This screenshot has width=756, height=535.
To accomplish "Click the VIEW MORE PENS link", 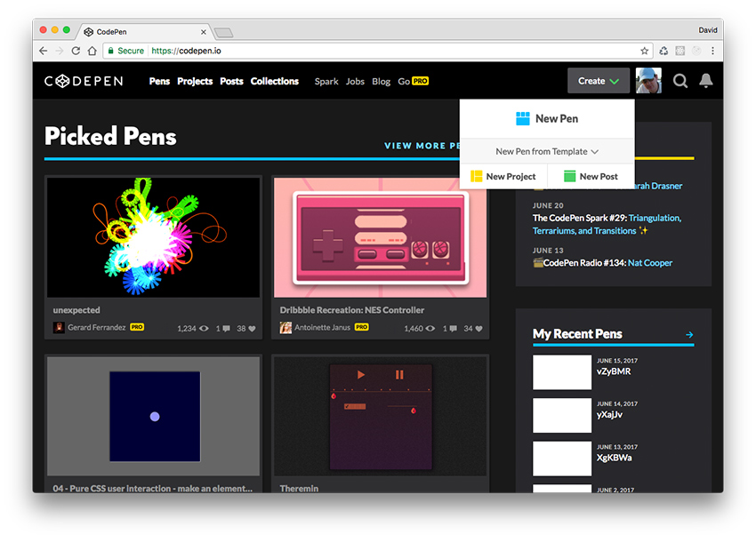I will point(422,146).
